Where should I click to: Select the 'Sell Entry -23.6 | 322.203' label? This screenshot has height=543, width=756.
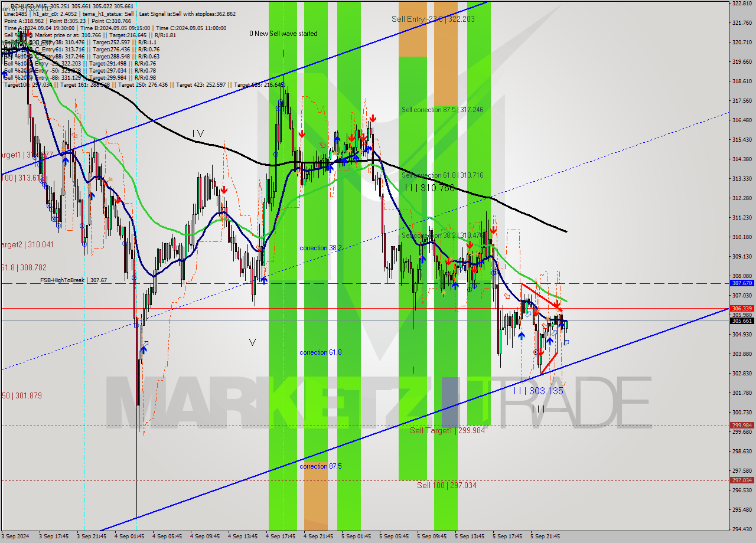[433, 19]
